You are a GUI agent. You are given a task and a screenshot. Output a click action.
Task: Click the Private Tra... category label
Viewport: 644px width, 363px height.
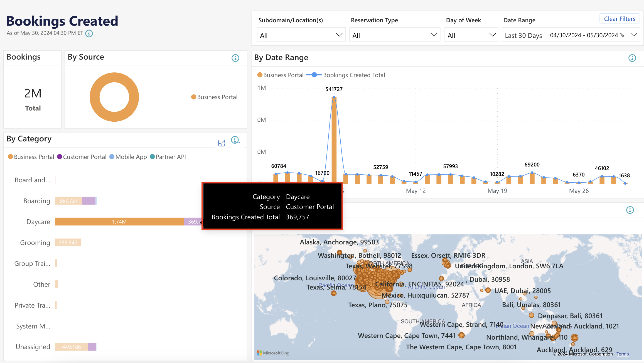32,305
